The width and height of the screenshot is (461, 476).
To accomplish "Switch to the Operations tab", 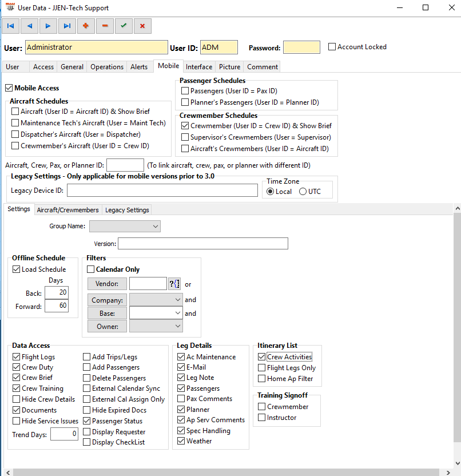I will [107, 67].
